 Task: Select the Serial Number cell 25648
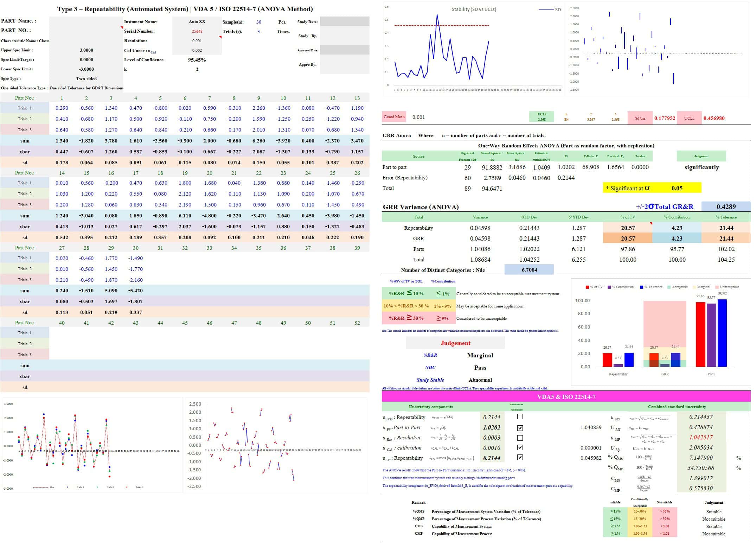[197, 31]
